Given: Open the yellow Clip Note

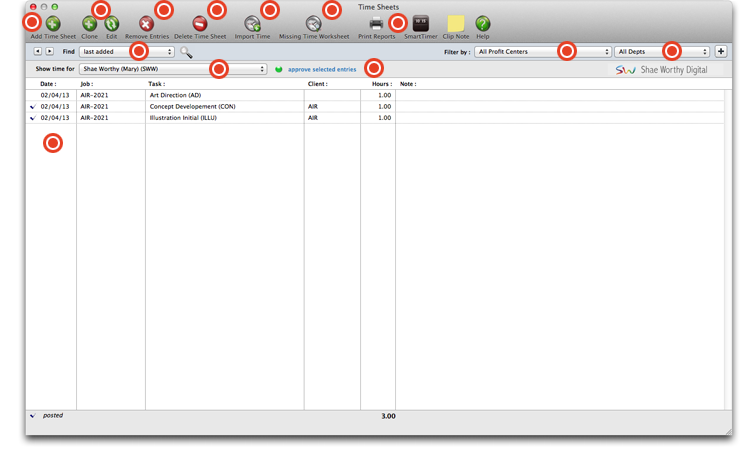Looking at the screenshot, I should tap(455, 23).
